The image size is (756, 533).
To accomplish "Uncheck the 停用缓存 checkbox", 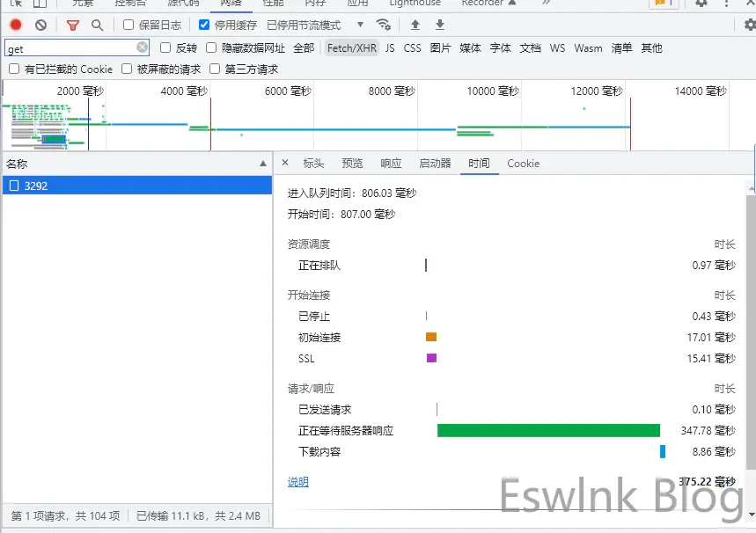I will pyautogui.click(x=204, y=26).
